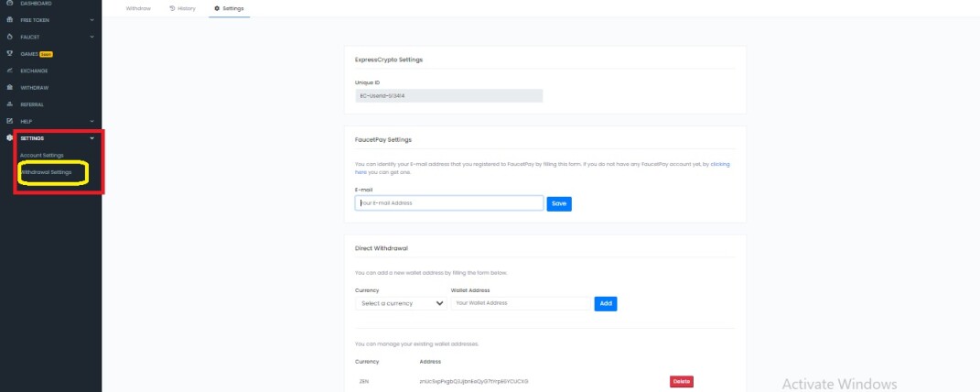Open the Exchange menu item
The height and width of the screenshot is (392, 980).
[34, 71]
